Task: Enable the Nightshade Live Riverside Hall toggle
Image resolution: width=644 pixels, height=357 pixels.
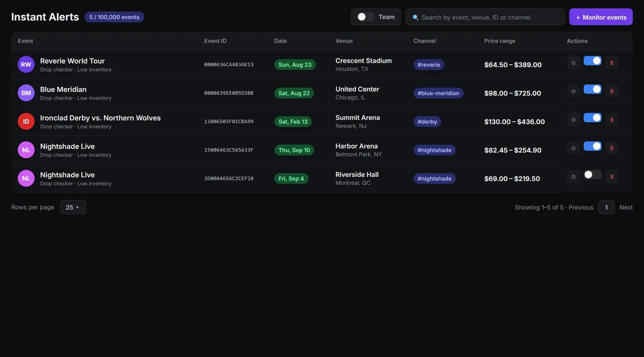Action: tap(592, 175)
